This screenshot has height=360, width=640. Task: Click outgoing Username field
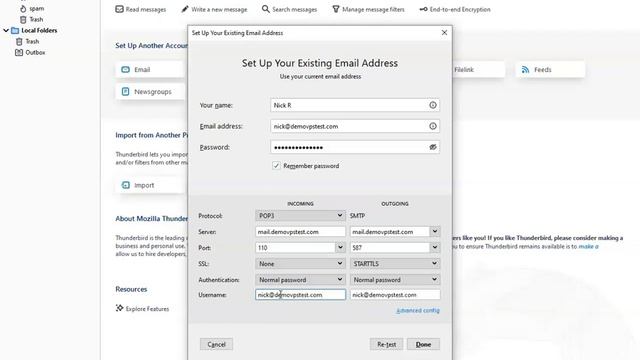(395, 295)
